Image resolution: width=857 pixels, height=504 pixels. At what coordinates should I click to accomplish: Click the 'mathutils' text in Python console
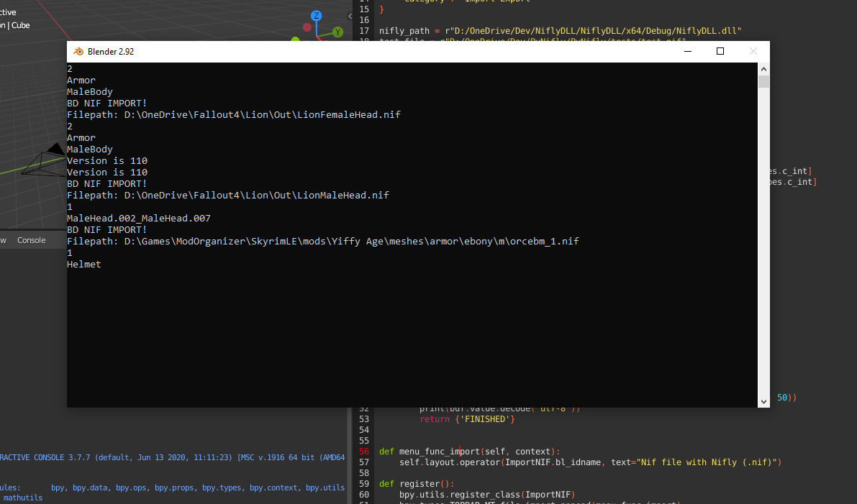(x=23, y=498)
